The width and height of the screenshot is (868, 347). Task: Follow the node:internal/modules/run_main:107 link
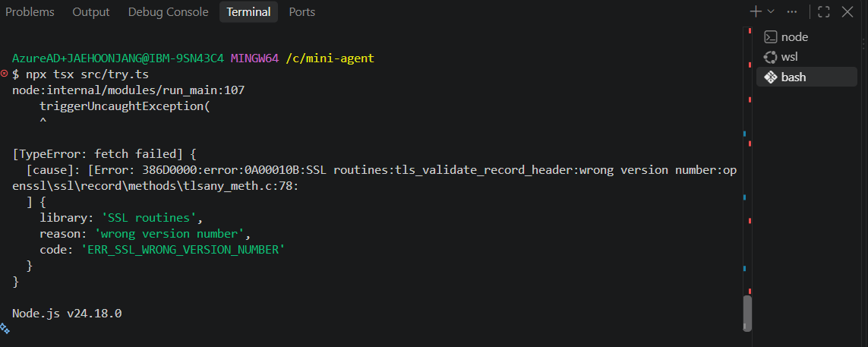[x=128, y=90]
